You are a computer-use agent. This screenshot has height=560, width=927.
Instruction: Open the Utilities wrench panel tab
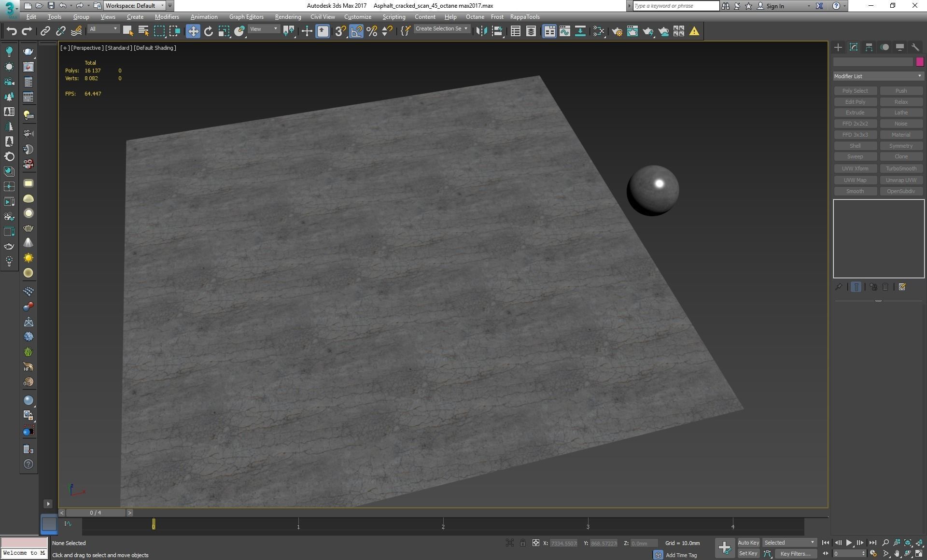click(915, 47)
